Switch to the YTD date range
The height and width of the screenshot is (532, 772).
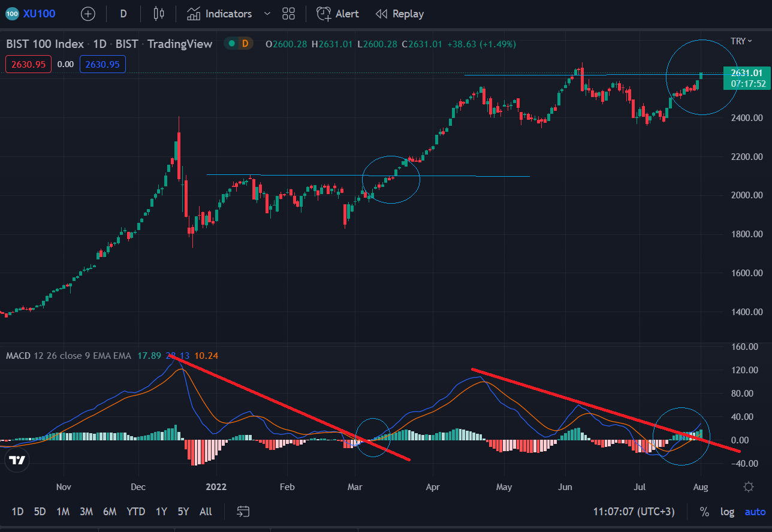click(136, 512)
